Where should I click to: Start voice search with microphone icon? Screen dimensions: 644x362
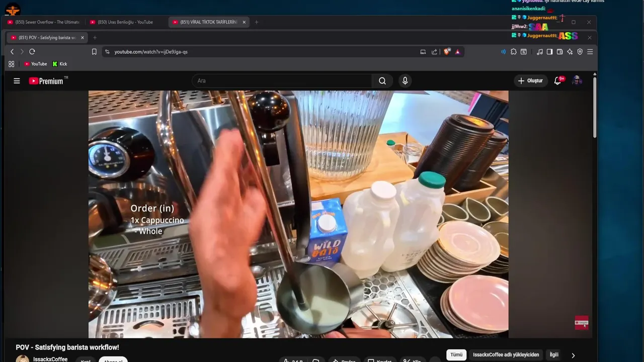[405, 81]
